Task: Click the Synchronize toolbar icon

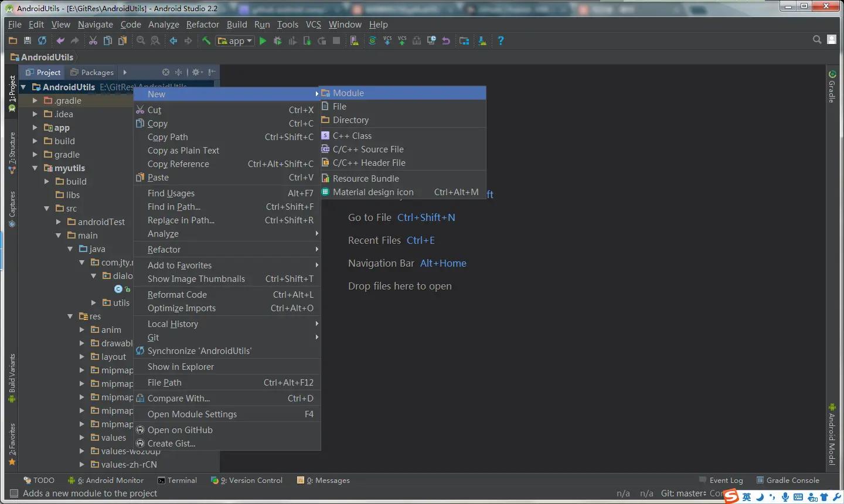Action: pyautogui.click(x=42, y=40)
